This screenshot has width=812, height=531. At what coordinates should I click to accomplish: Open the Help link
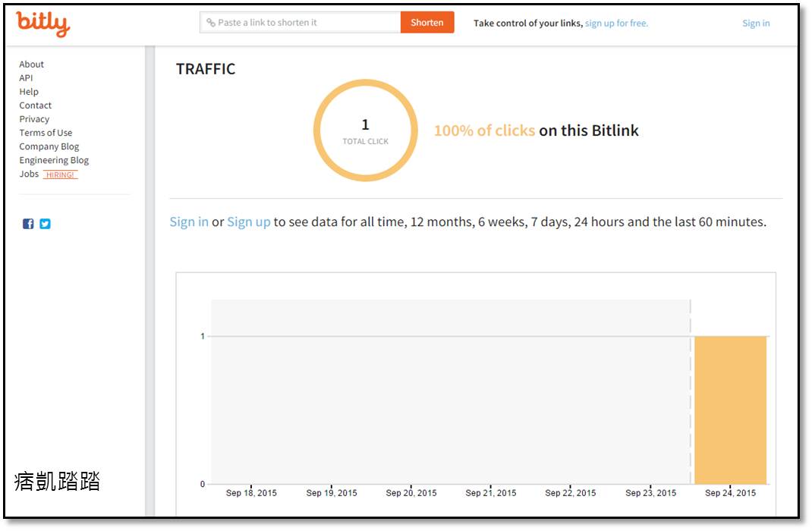point(29,92)
